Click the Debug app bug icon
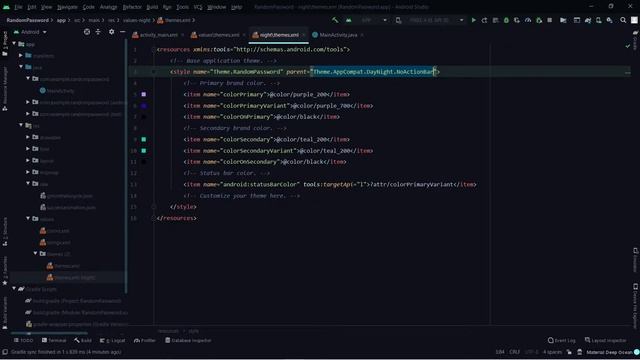This screenshot has width=640, height=360. [506, 20]
